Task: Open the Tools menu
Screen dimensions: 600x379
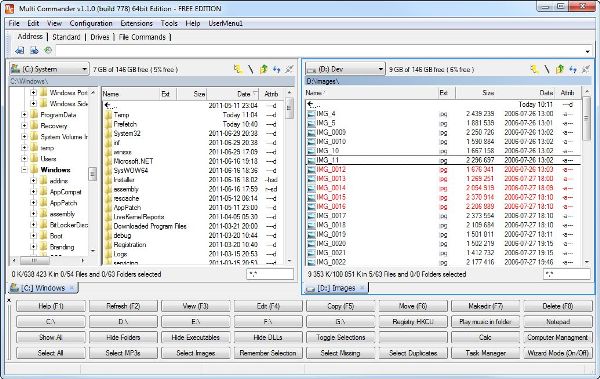Action: (169, 23)
